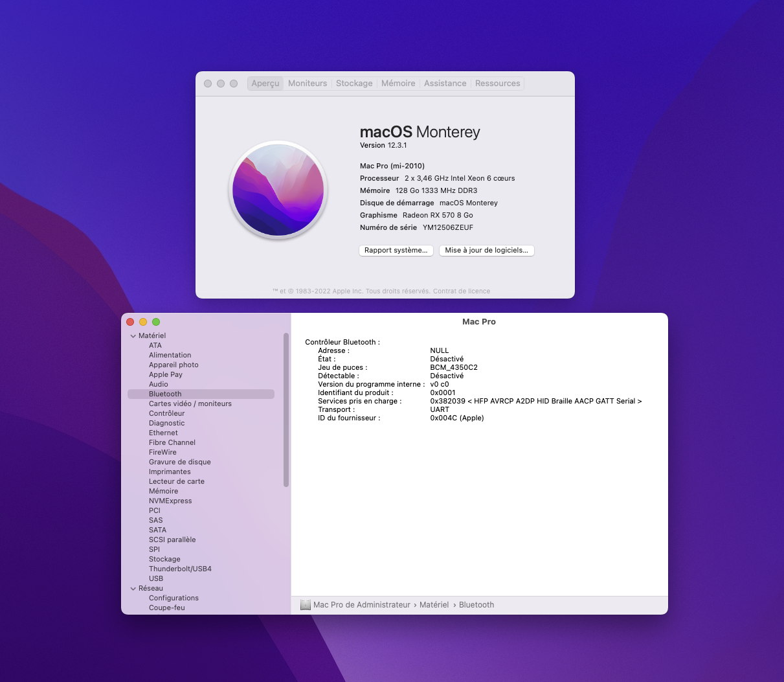The width and height of the screenshot is (784, 682).
Task: Switch to the Aperçu tab
Action: click(265, 84)
